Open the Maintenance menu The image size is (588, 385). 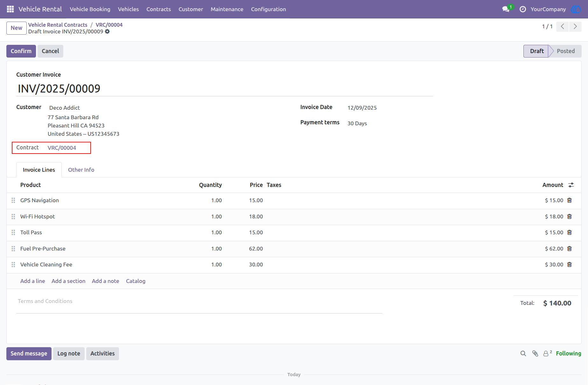(x=227, y=9)
